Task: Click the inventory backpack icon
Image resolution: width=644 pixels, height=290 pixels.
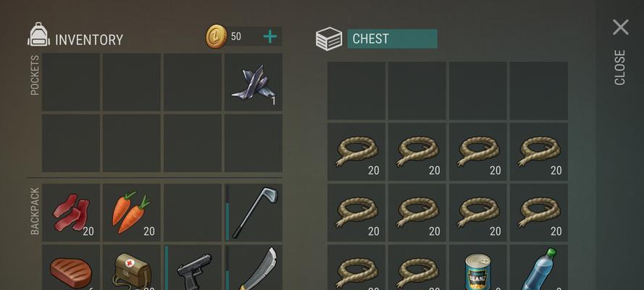Action: tap(38, 35)
